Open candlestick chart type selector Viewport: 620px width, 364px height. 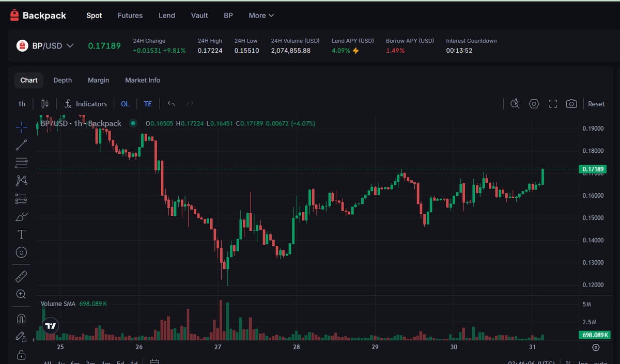pyautogui.click(x=44, y=104)
